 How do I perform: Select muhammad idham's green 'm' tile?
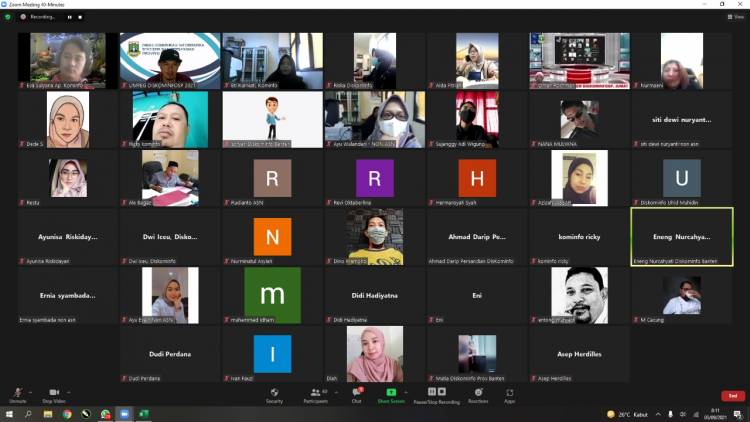coord(272,295)
